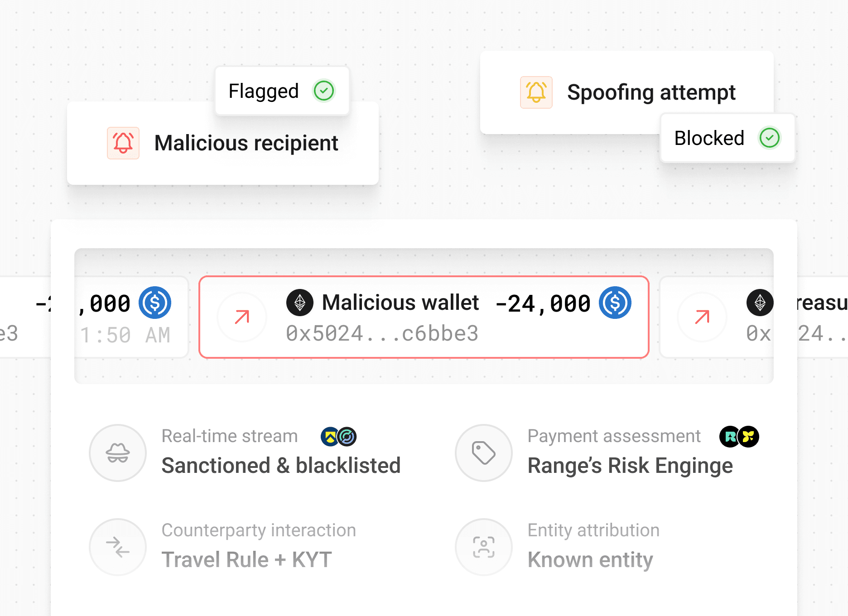Click the red outgoing arrow in Malicious wallet card
848x616 pixels.
coord(242,317)
